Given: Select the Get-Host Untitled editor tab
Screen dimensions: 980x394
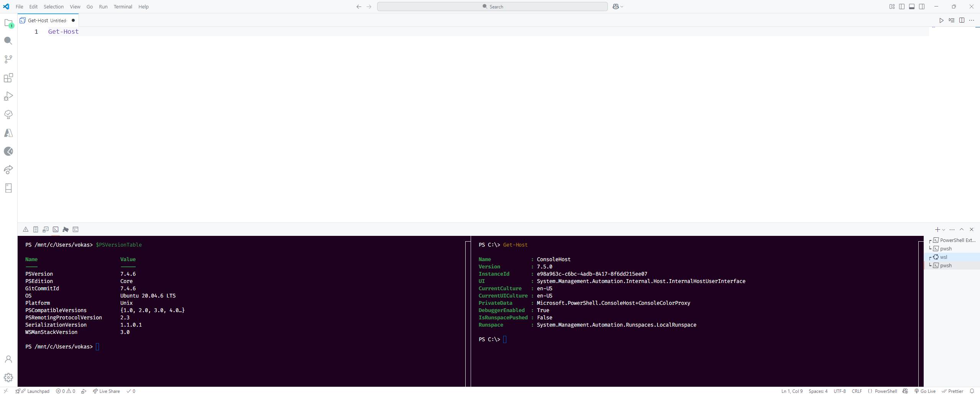Looking at the screenshot, I should click(x=48, y=20).
